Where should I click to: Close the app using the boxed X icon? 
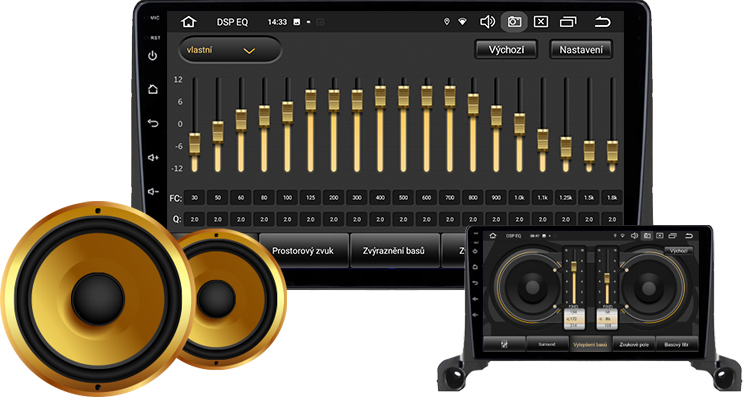[541, 22]
